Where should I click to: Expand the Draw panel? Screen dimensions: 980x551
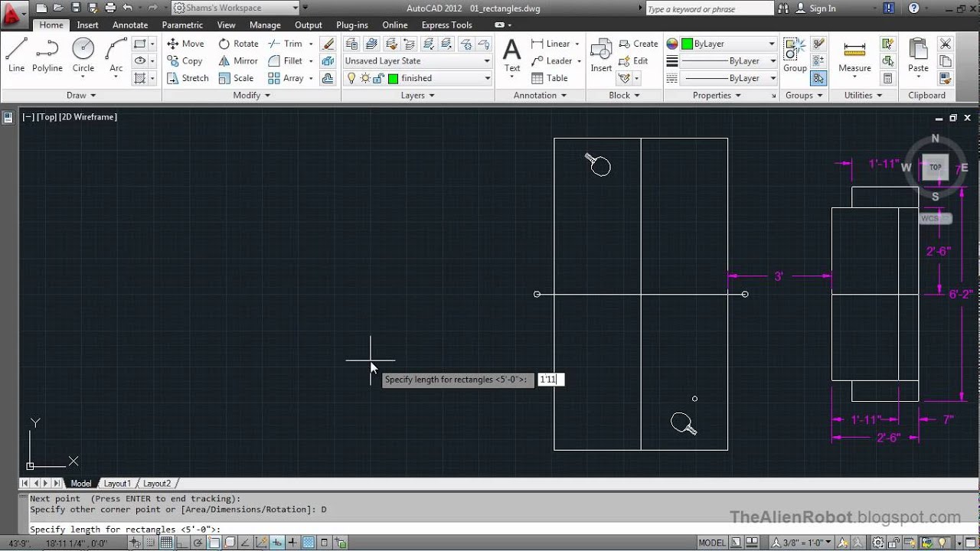tap(81, 96)
